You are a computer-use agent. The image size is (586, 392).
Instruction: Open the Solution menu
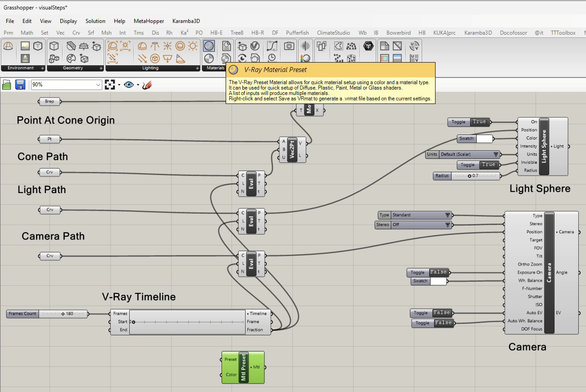(x=95, y=21)
